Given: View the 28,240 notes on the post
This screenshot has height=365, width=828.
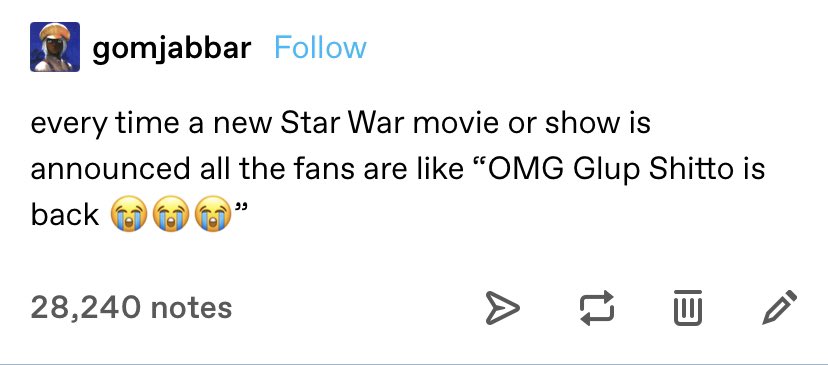Looking at the screenshot, I should pyautogui.click(x=131, y=307).
